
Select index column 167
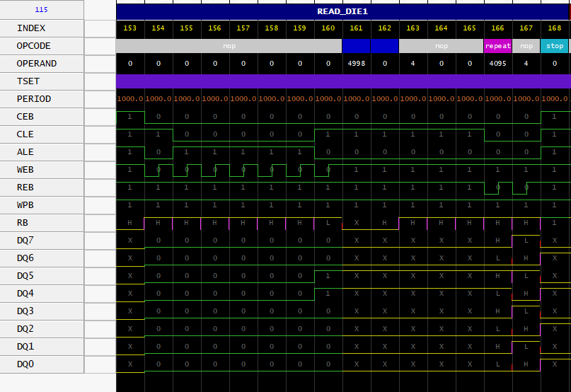(x=526, y=28)
